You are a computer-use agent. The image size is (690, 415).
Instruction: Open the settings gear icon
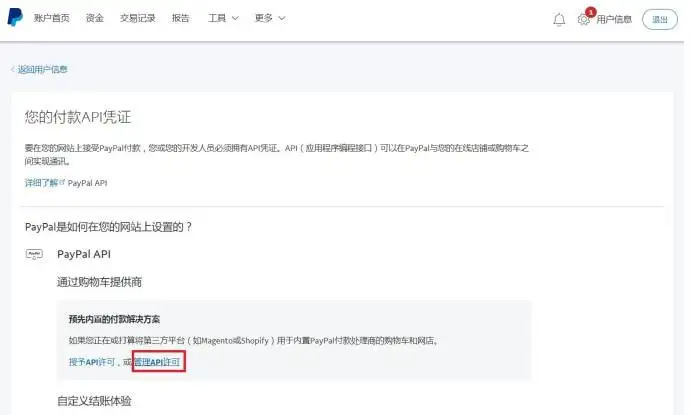click(583, 19)
